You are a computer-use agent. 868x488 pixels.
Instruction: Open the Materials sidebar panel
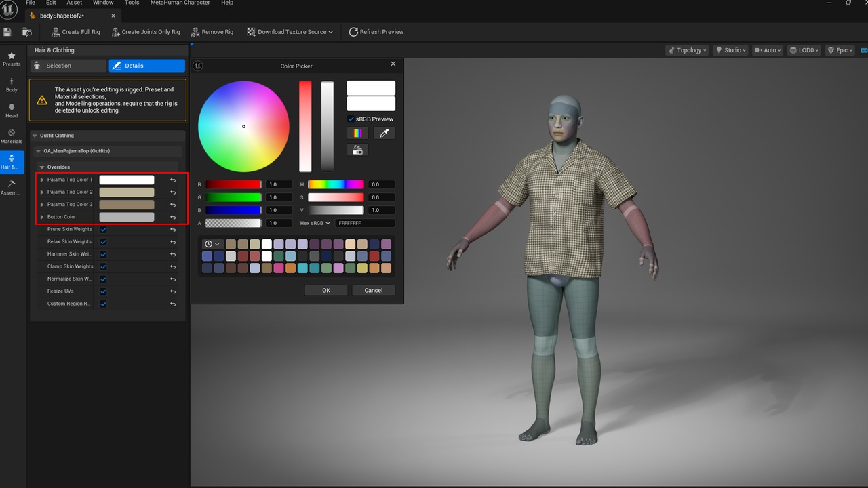pyautogui.click(x=12, y=136)
